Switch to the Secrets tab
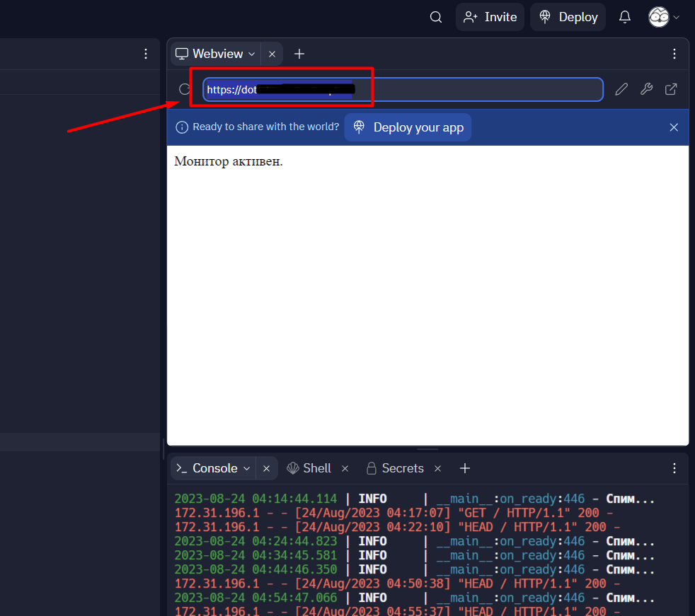 [403, 467]
